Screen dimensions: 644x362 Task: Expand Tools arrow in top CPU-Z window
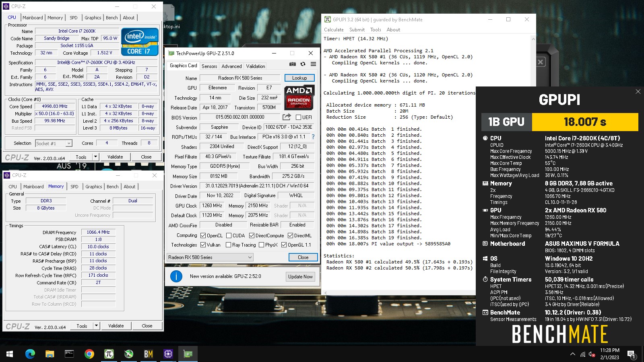pos(95,157)
